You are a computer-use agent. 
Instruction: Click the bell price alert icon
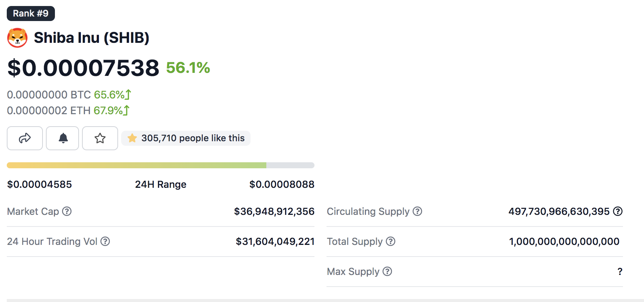click(x=63, y=138)
